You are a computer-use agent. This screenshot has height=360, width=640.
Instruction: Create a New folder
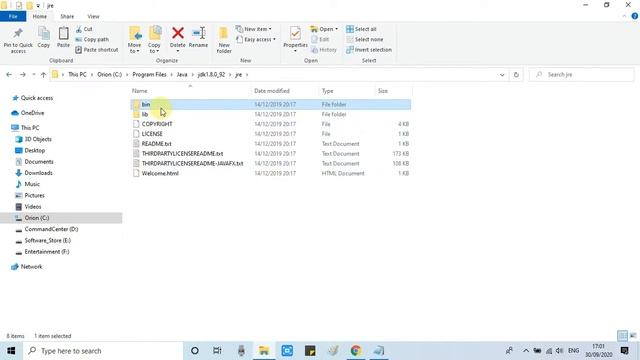point(224,40)
